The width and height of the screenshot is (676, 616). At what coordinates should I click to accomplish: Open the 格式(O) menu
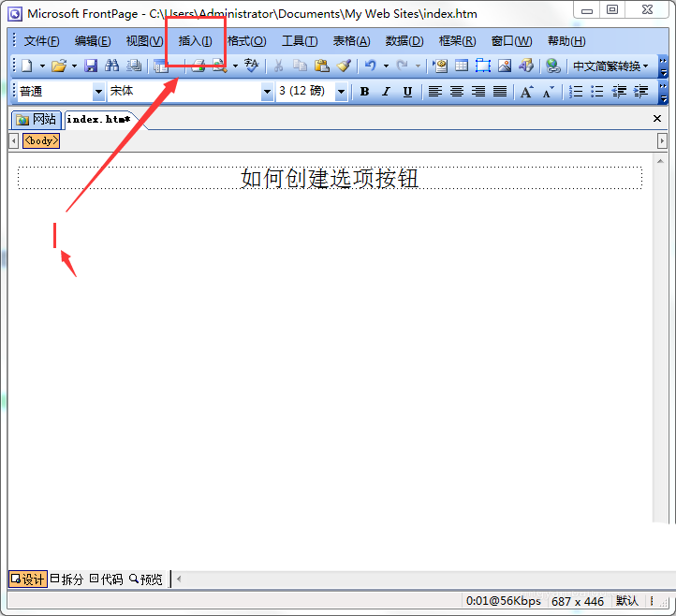[x=246, y=41]
